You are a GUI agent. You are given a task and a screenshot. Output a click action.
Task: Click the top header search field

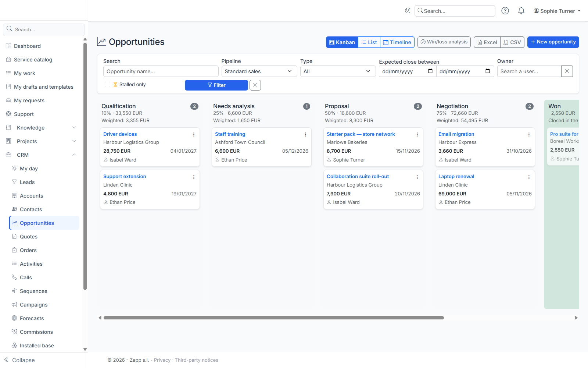455,11
